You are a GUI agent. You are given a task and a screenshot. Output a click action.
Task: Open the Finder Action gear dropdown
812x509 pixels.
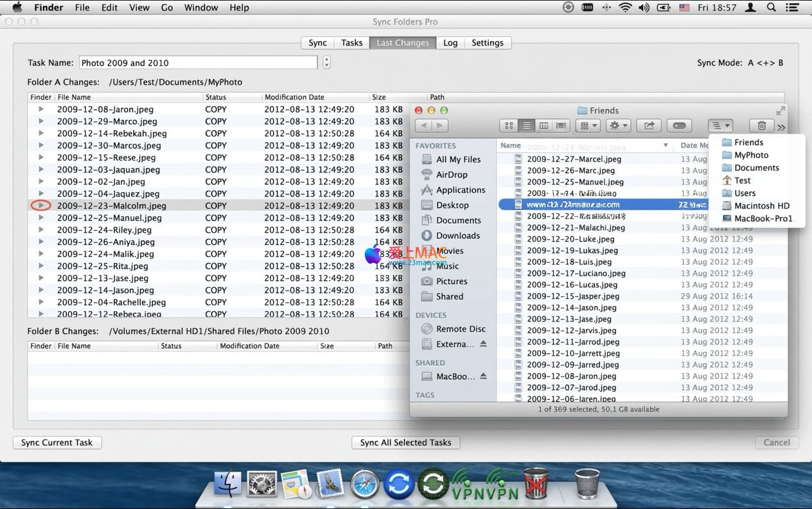[618, 126]
